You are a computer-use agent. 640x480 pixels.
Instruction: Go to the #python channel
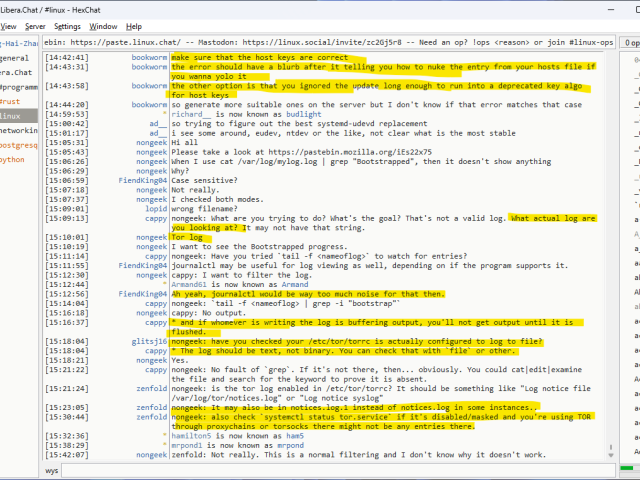13,158
